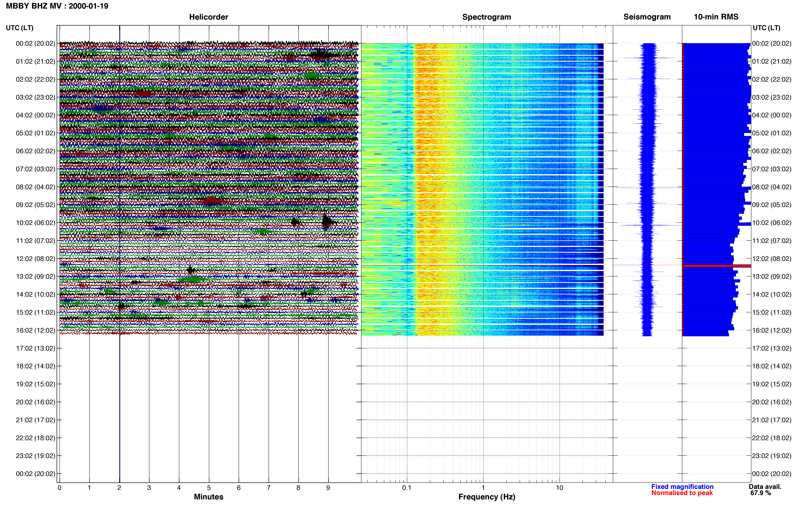Image resolution: width=812 pixels, height=508 pixels.
Task: Click Helicorder-side time label '01:02 (21:02)'
Action: [36, 61]
